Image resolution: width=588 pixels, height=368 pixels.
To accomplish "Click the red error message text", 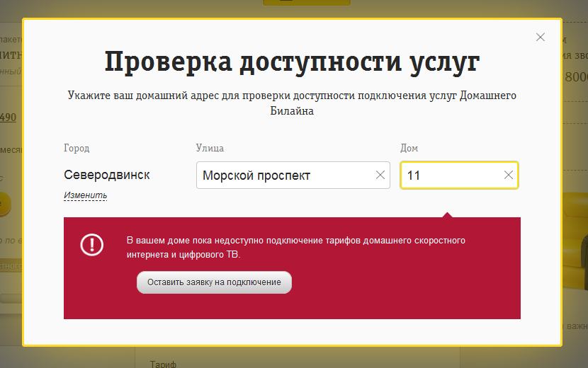I will coord(295,247).
